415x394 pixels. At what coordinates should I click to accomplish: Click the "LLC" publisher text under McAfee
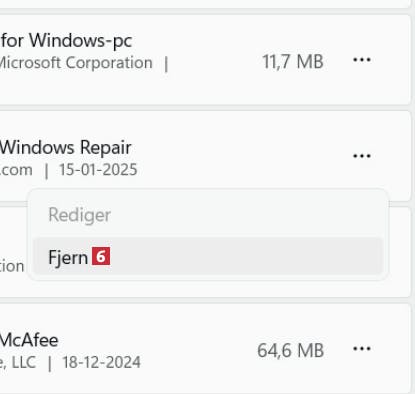point(23,362)
